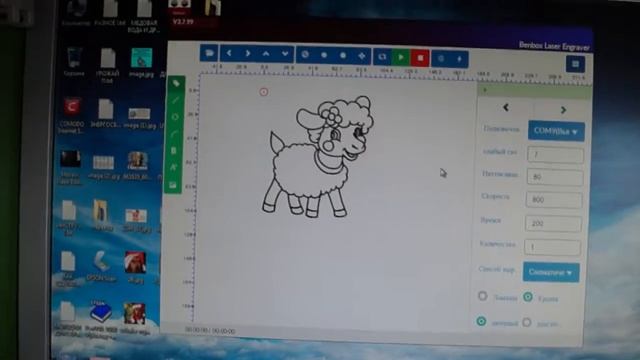Select the circle shape tool in green sidebar
The height and width of the screenshot is (360, 640).
pos(175,117)
